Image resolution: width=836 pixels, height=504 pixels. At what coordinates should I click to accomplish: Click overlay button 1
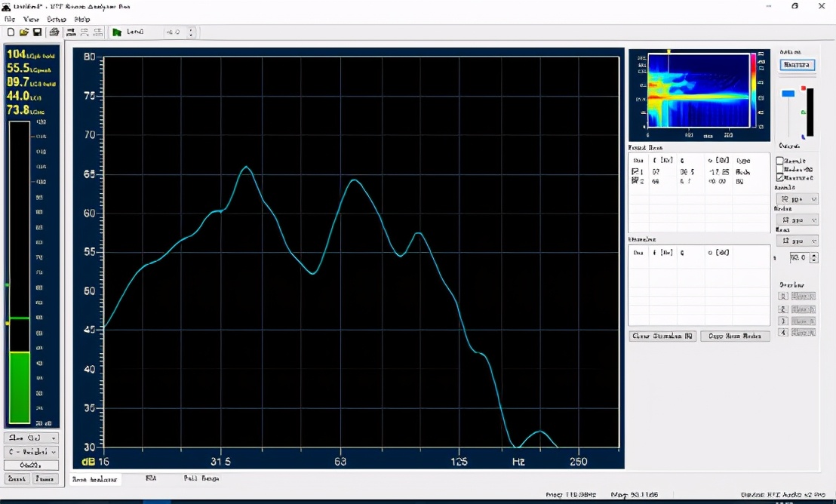click(782, 296)
